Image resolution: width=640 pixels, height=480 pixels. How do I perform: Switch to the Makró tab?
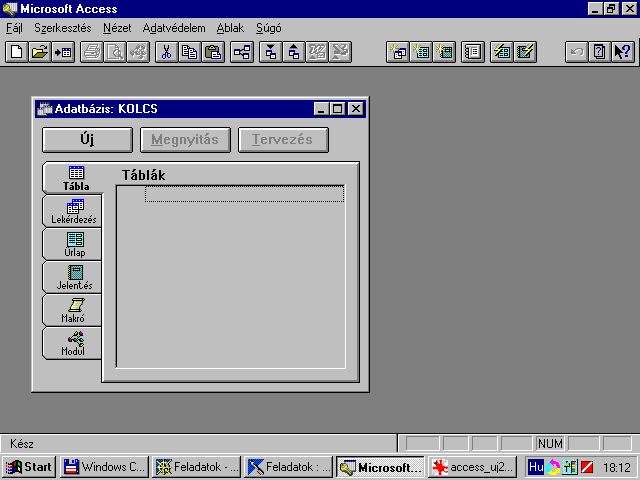[73, 311]
